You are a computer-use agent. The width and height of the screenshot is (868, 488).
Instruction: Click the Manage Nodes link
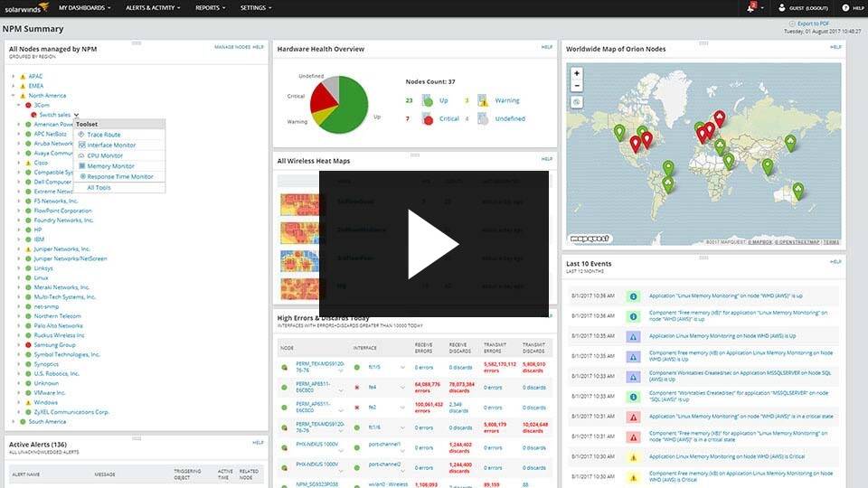point(232,47)
